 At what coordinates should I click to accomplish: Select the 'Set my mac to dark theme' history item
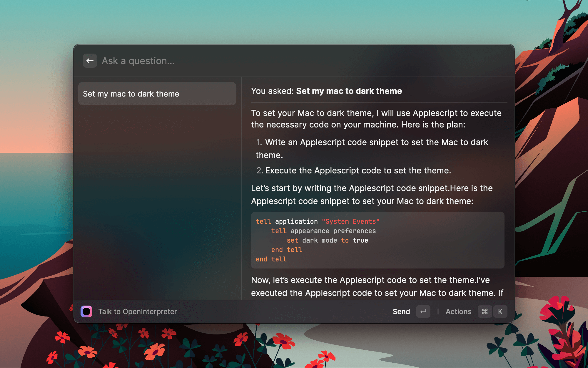(x=157, y=93)
